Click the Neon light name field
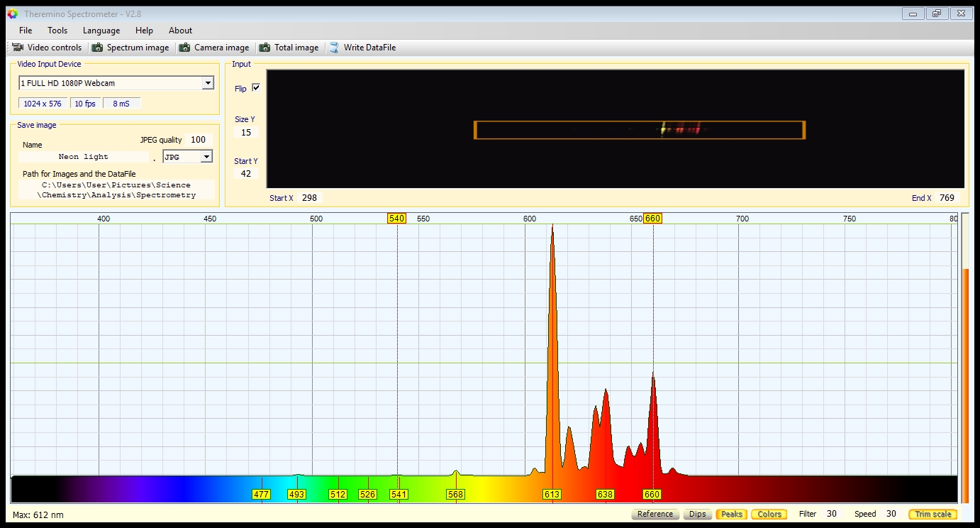 tap(84, 157)
